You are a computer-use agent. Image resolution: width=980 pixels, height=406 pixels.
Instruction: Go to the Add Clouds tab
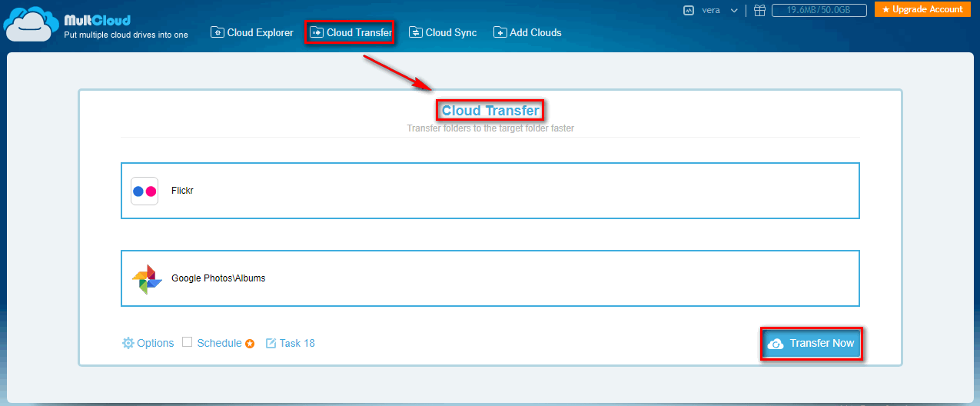527,32
